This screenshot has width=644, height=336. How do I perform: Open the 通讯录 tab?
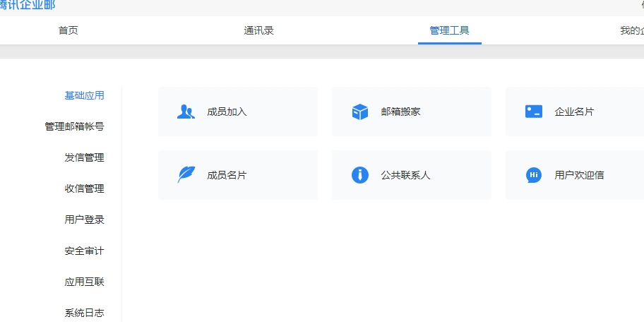click(x=258, y=30)
